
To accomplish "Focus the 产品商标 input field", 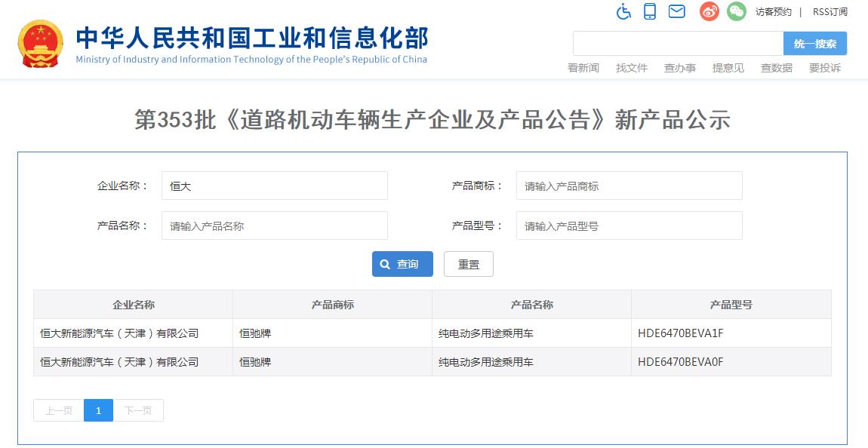I will coord(629,186).
